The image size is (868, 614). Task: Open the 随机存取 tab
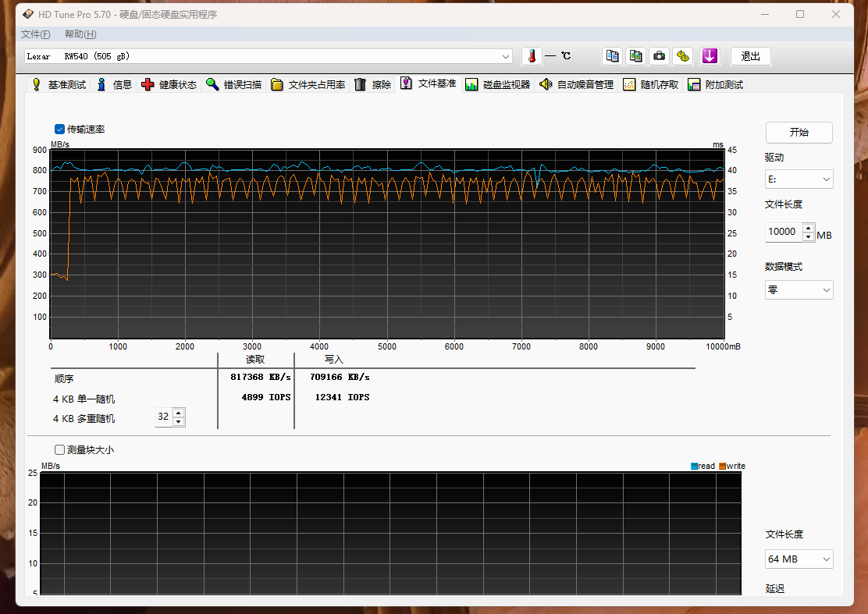pyautogui.click(x=652, y=85)
